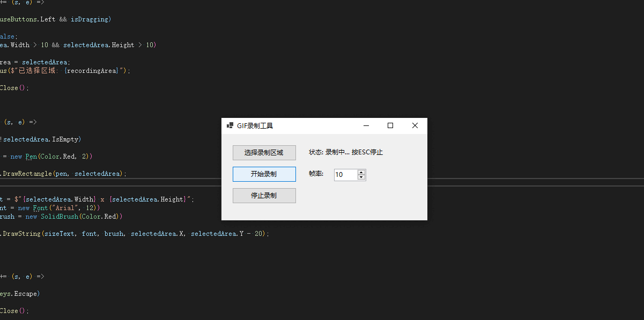Image resolution: width=644 pixels, height=320 pixels.
Task: Place cursor on DrawRectangle in the code
Action: click(x=26, y=173)
